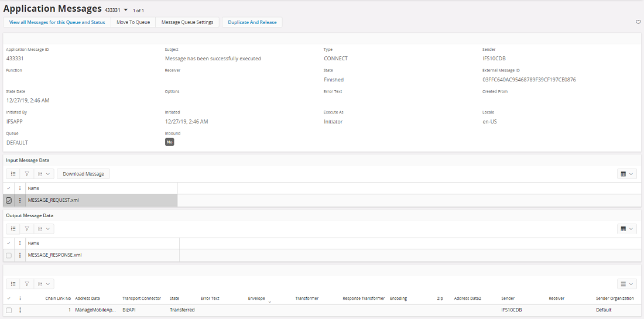Click filter icon in address chain table toolbar
This screenshot has height=319, width=644.
(27, 284)
